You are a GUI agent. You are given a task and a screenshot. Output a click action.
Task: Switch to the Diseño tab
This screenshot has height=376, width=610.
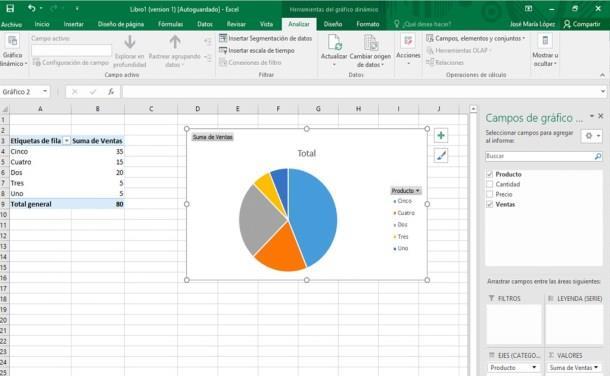(x=333, y=24)
